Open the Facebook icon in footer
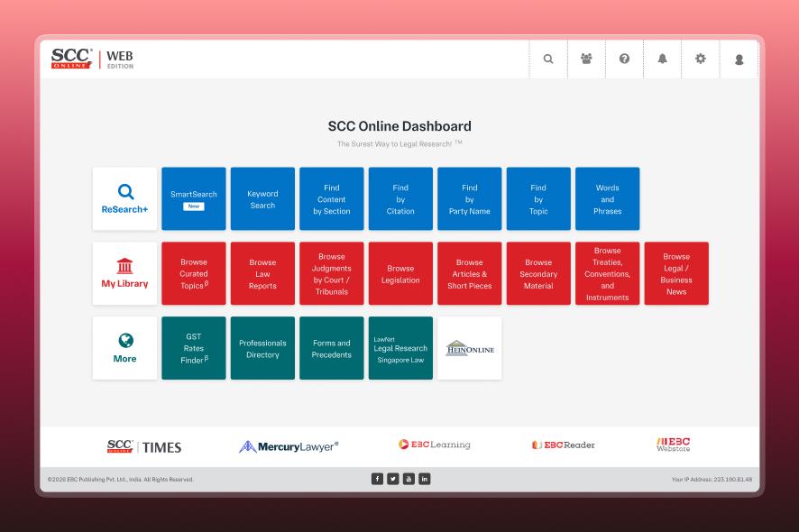The height and width of the screenshot is (532, 799). 377,479
